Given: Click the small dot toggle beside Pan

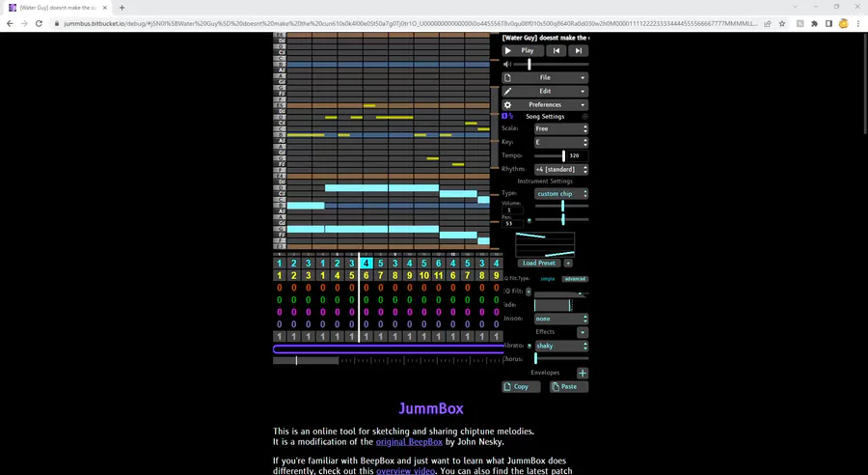Looking at the screenshot, I should coord(529,220).
